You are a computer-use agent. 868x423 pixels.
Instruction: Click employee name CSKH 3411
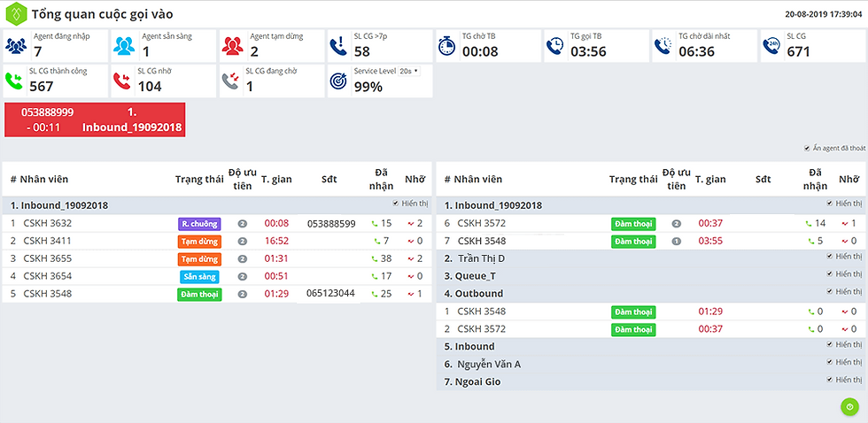click(48, 241)
